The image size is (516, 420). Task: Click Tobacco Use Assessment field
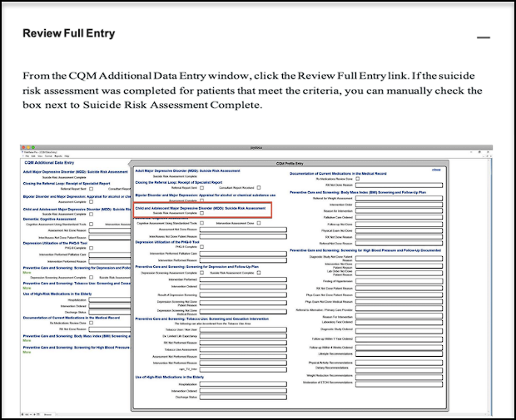coord(243,349)
